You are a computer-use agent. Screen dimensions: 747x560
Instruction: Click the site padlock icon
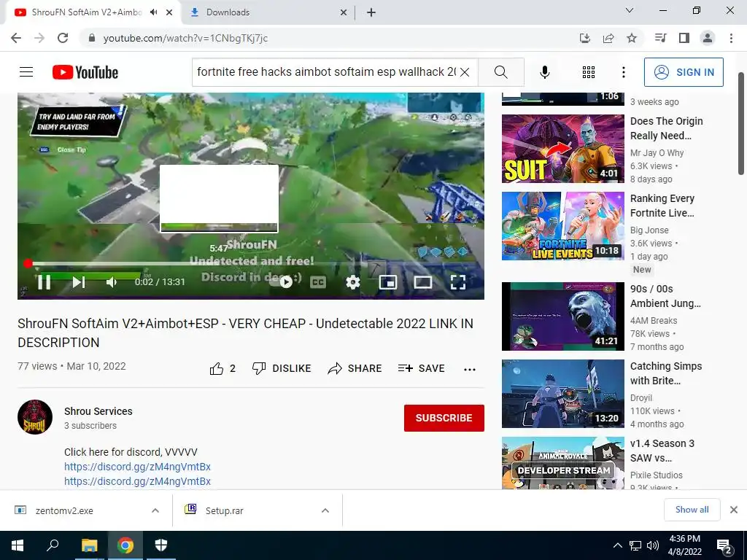click(x=92, y=38)
